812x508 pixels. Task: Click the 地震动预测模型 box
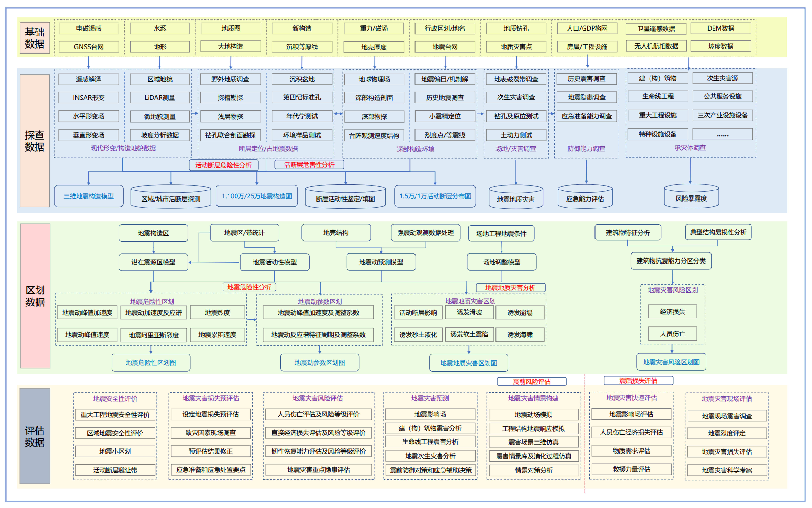click(x=381, y=262)
